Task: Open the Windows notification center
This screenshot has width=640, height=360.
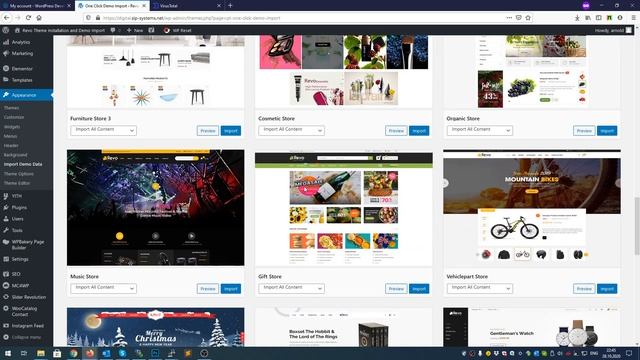Action: coord(629,353)
